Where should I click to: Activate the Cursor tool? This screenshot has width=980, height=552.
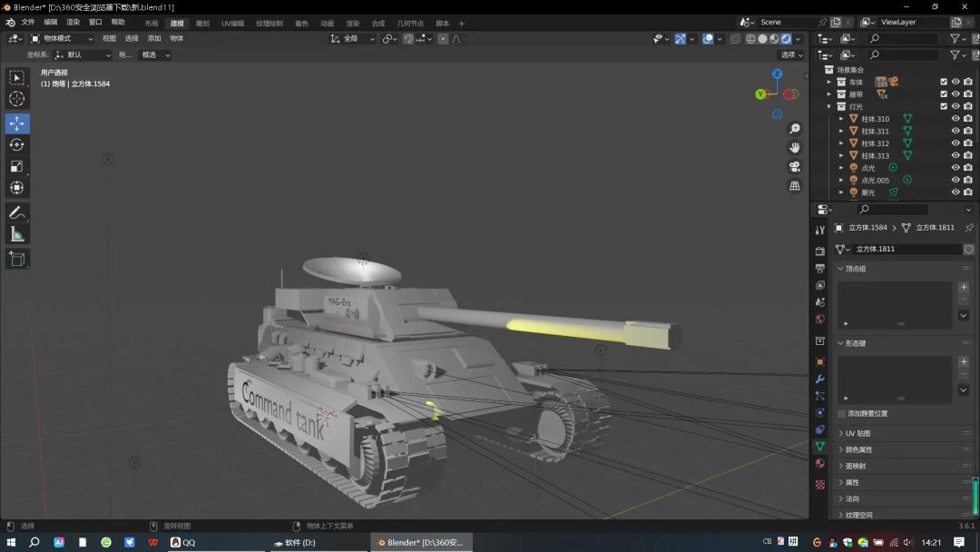click(17, 99)
